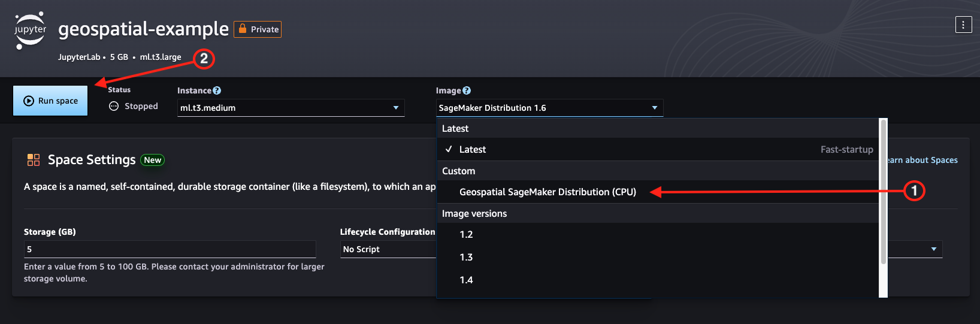Select the checked Latest image option
980x324 pixels.
[473, 150]
